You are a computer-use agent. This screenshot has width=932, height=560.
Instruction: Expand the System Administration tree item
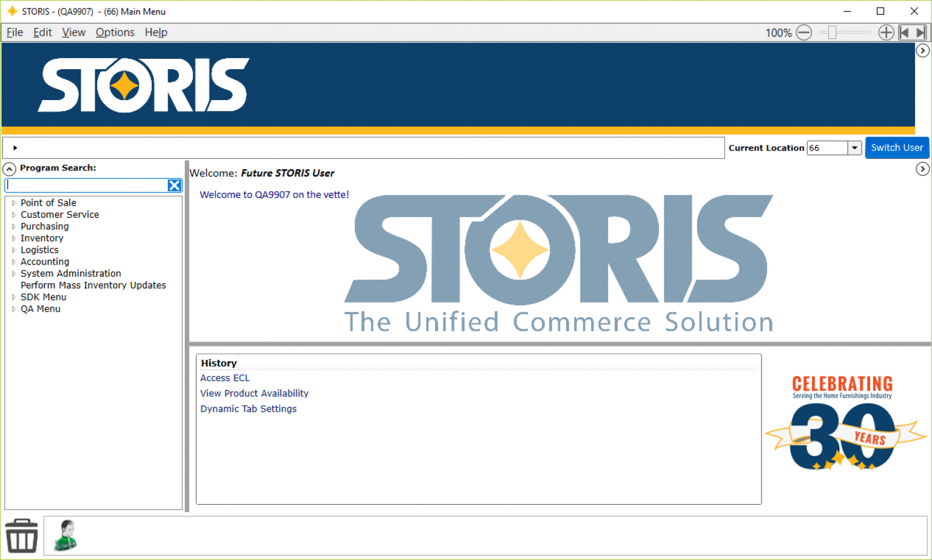click(x=13, y=273)
